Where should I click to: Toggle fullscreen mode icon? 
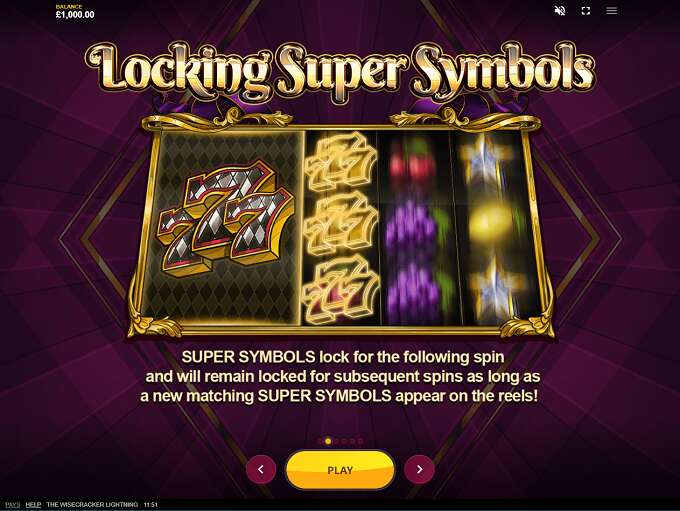click(586, 10)
